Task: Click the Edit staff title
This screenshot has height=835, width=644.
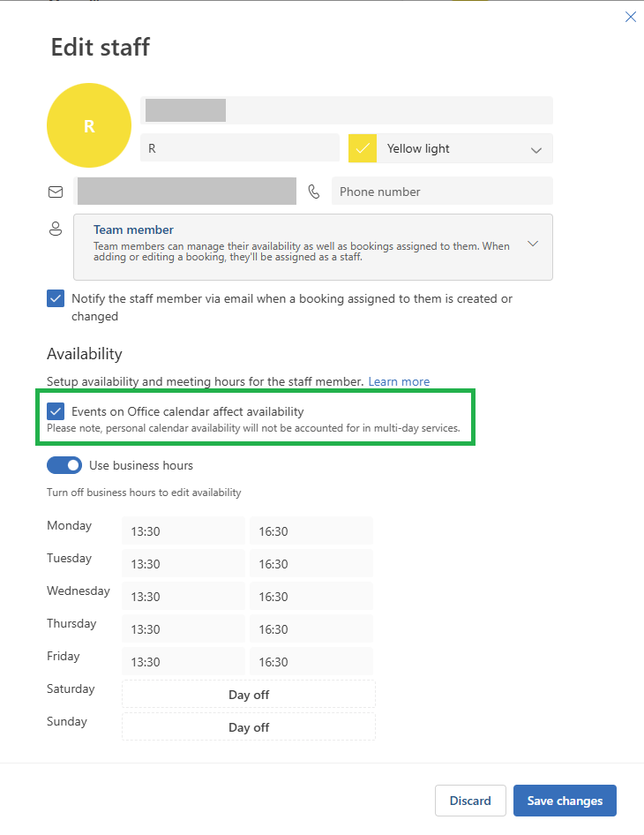Action: click(x=100, y=47)
